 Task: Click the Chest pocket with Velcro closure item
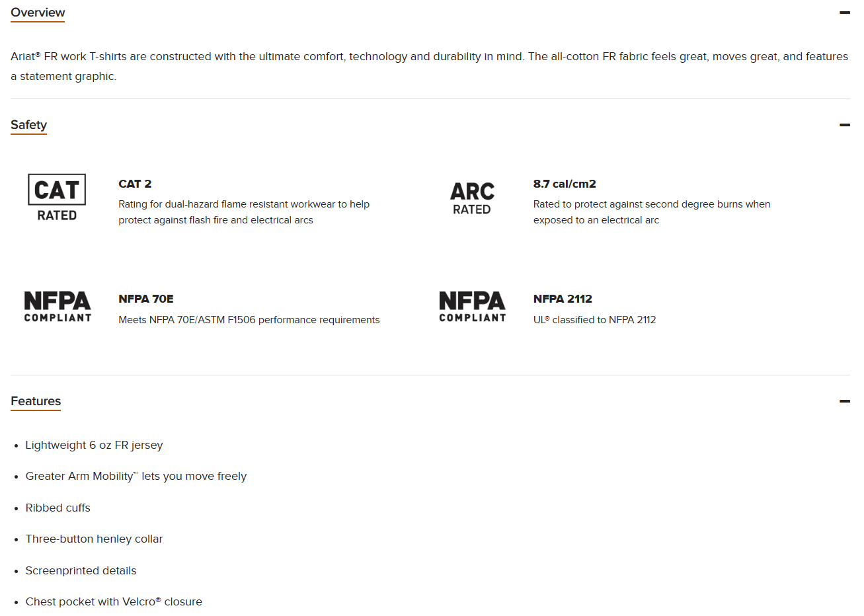pos(114,601)
